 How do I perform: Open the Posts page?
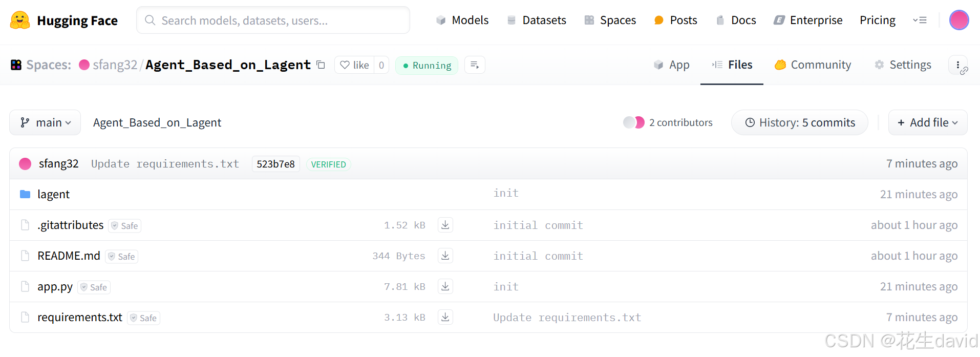point(676,20)
